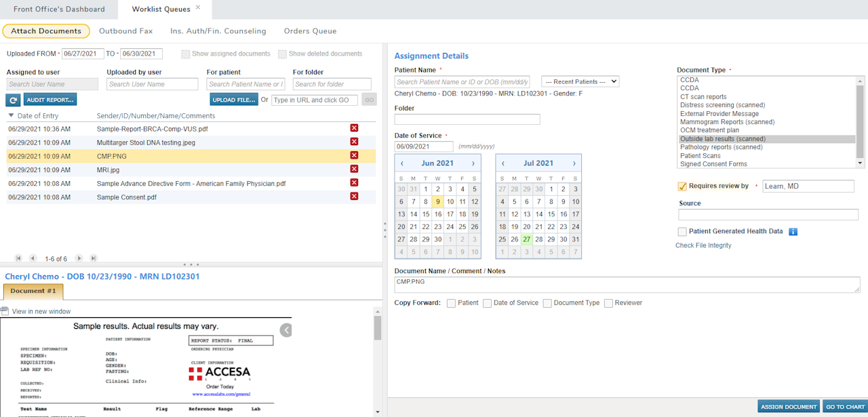
Task: Open the Recent Patients dropdown
Action: (x=580, y=81)
